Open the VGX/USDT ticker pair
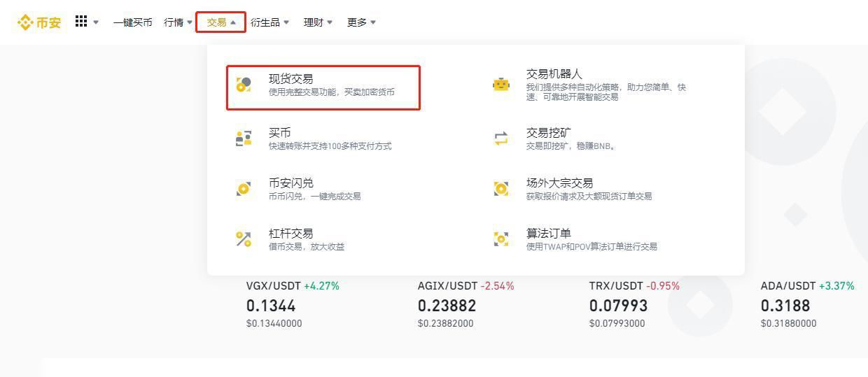The height and width of the screenshot is (377, 868). pyautogui.click(x=274, y=286)
